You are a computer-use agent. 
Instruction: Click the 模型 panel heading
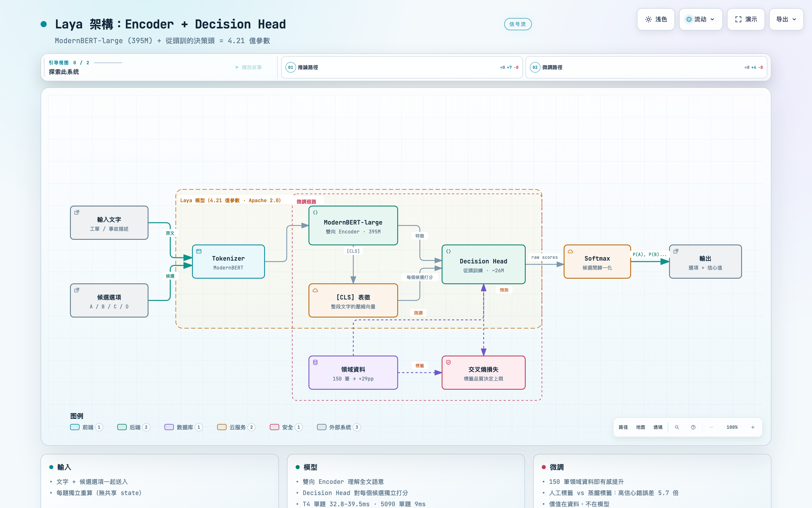click(310, 467)
